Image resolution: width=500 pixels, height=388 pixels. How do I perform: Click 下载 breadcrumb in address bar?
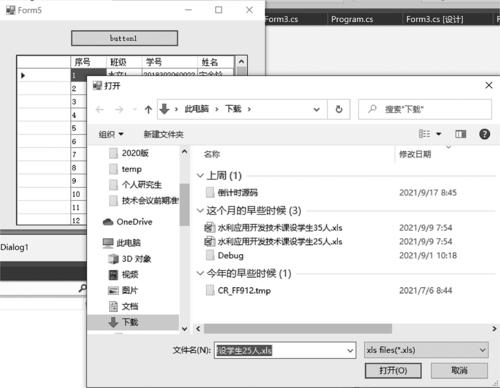click(233, 109)
